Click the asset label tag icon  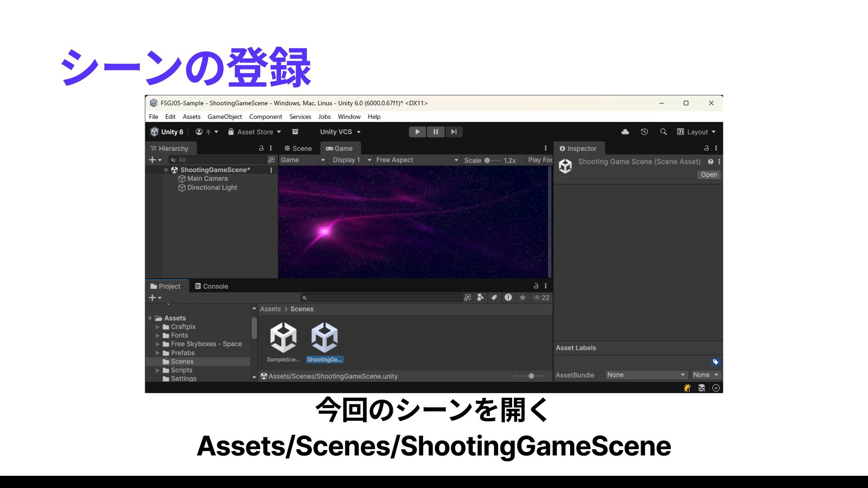[x=715, y=362]
